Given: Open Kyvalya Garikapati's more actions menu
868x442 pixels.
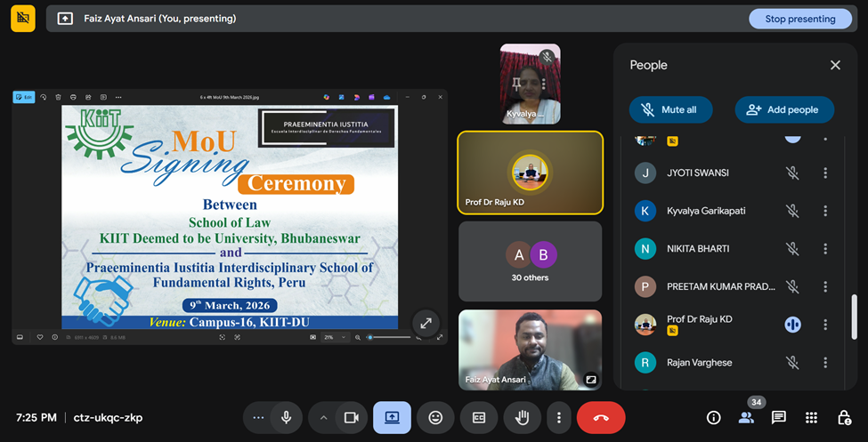Looking at the screenshot, I should pos(824,211).
